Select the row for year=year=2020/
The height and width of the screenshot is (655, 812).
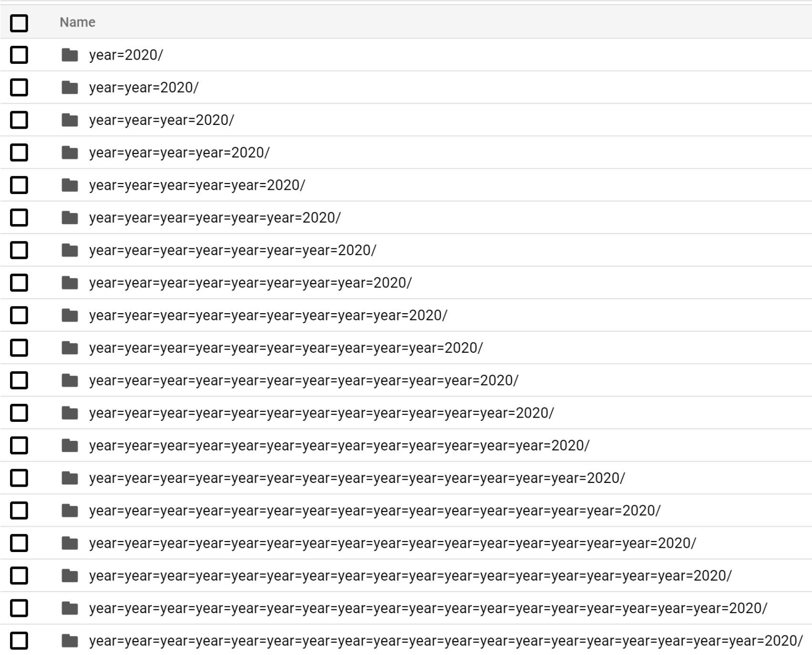[x=143, y=88]
